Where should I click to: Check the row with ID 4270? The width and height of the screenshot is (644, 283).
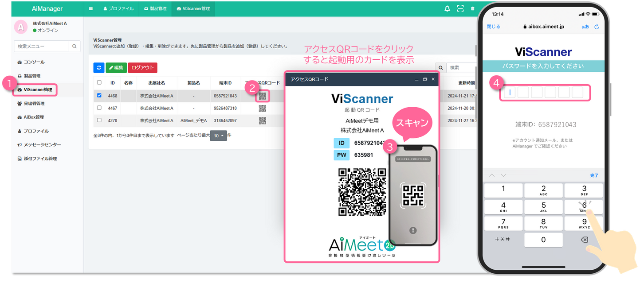[x=99, y=120]
